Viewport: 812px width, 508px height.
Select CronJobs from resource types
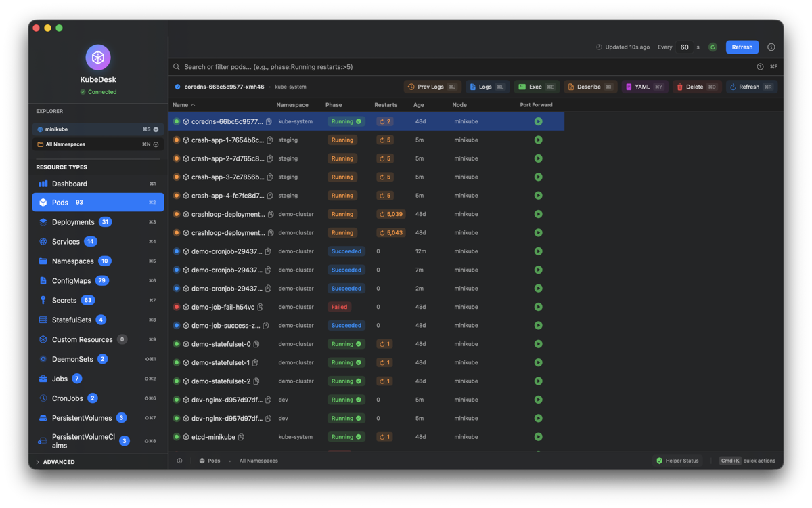67,398
